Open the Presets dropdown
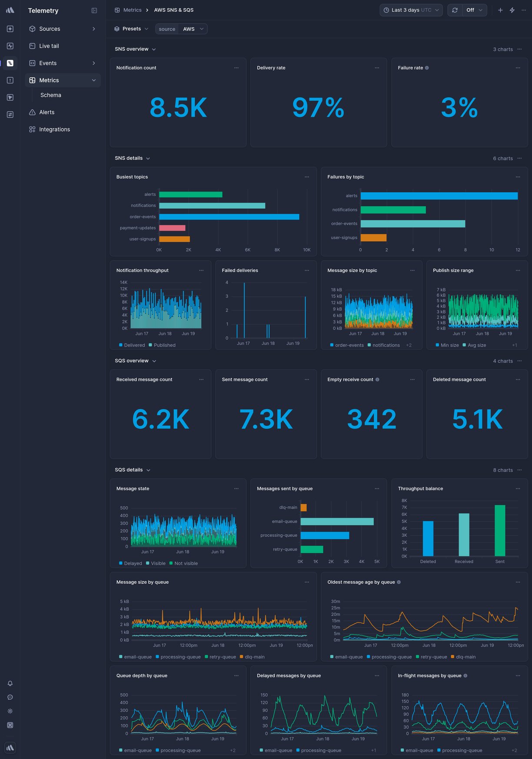The height and width of the screenshot is (759, 532). pyautogui.click(x=131, y=29)
